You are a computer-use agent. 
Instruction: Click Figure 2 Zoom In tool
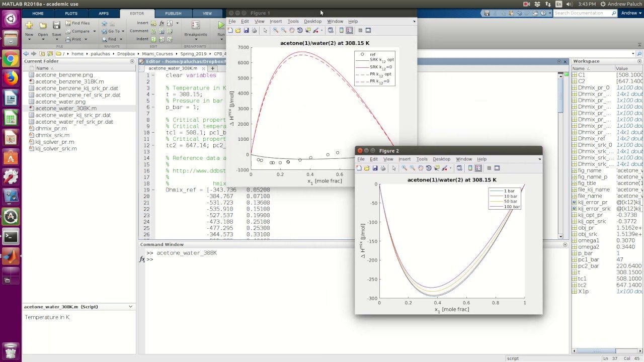[x=404, y=168]
